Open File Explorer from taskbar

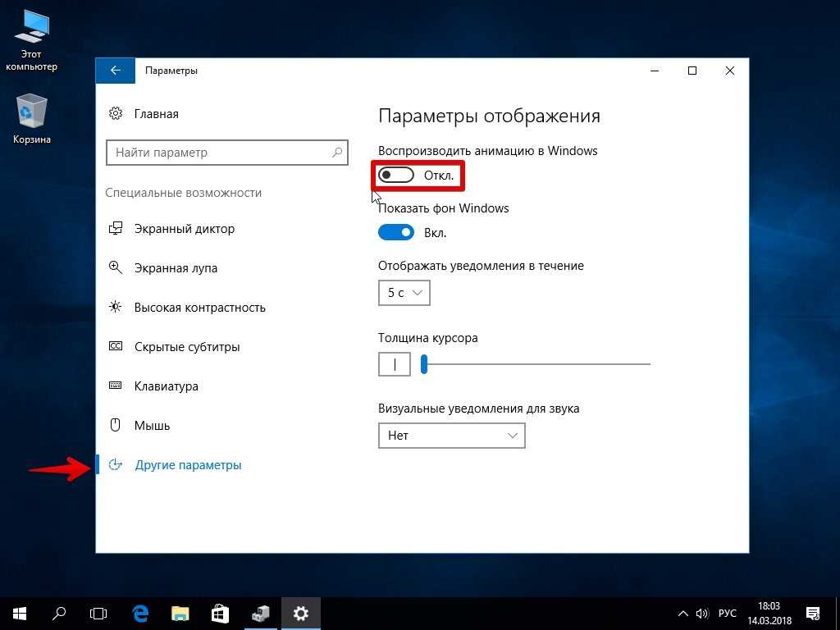tap(180, 614)
